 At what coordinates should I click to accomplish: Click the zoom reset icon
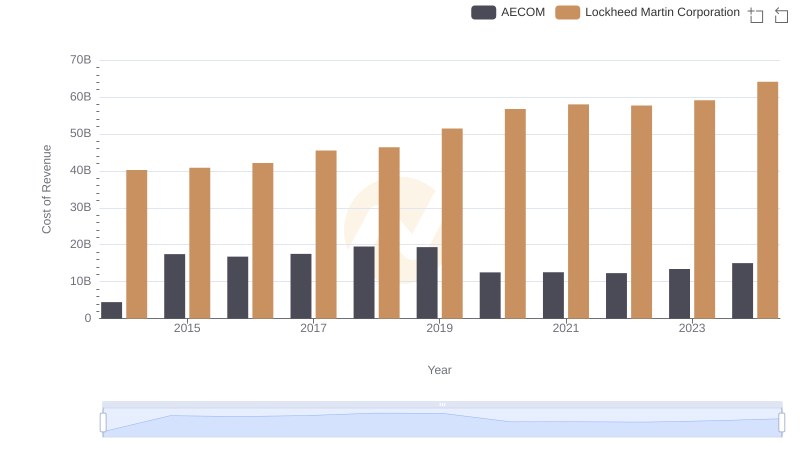781,15
